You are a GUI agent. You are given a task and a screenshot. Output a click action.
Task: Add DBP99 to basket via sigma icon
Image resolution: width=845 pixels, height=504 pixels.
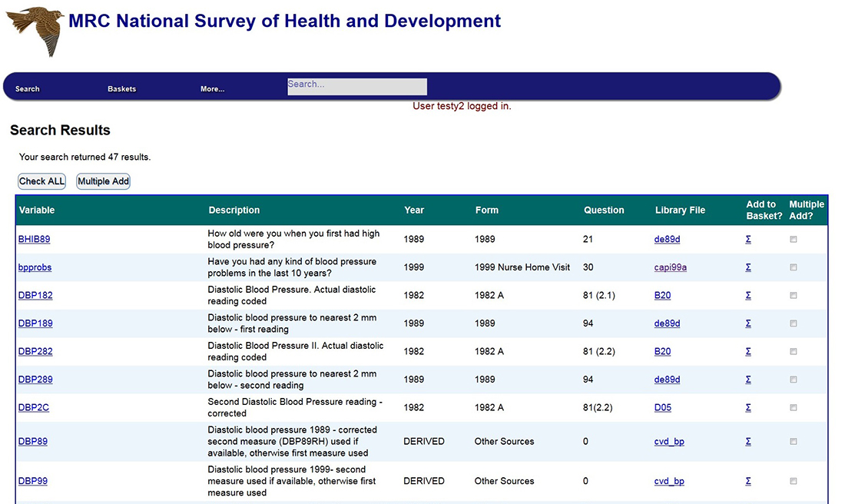click(x=748, y=481)
